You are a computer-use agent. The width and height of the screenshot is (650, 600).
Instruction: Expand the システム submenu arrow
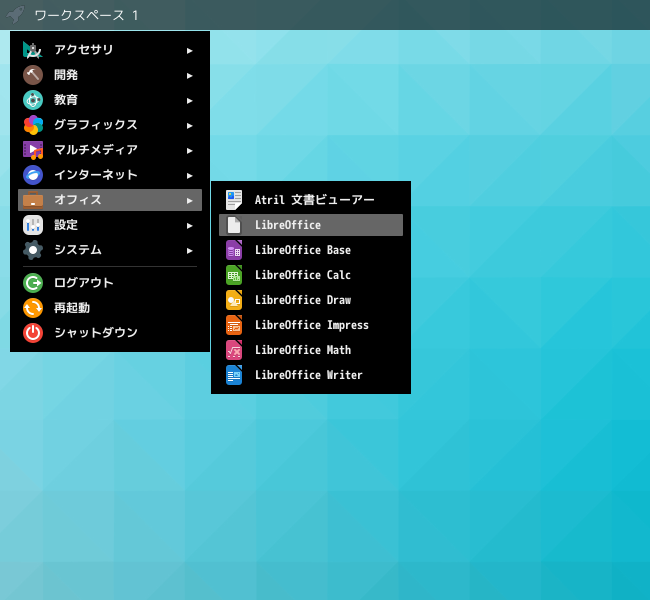coord(189,251)
